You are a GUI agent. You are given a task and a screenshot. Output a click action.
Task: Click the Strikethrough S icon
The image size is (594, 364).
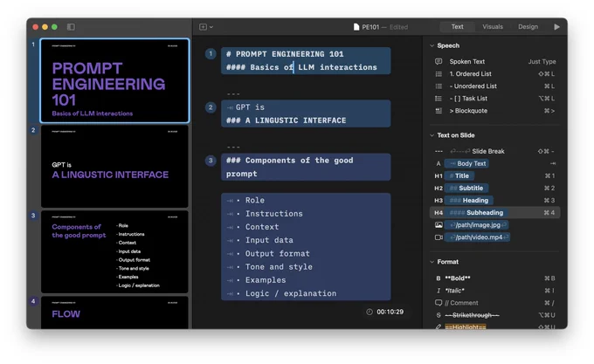[x=439, y=315]
